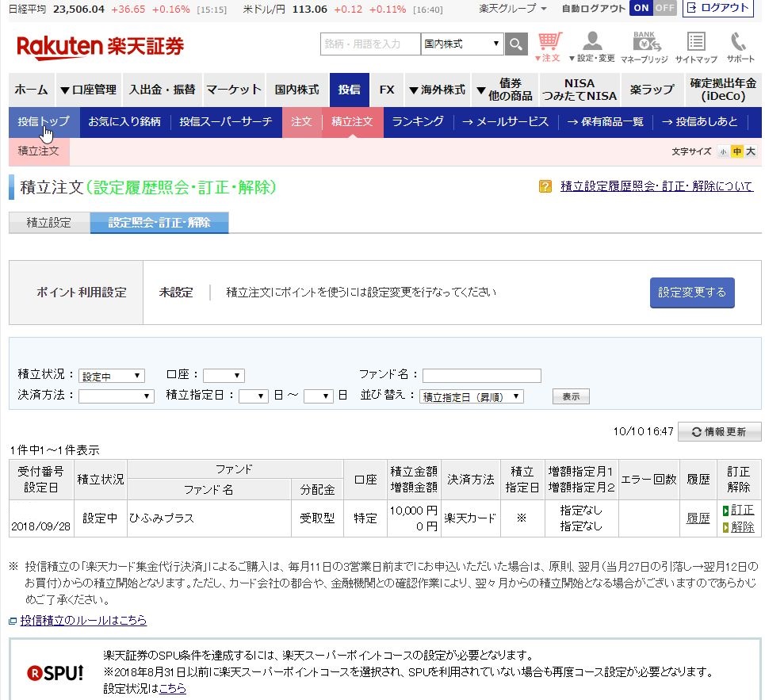Open the NISA つみたてNISA menu
The image size is (765, 700).
579,90
